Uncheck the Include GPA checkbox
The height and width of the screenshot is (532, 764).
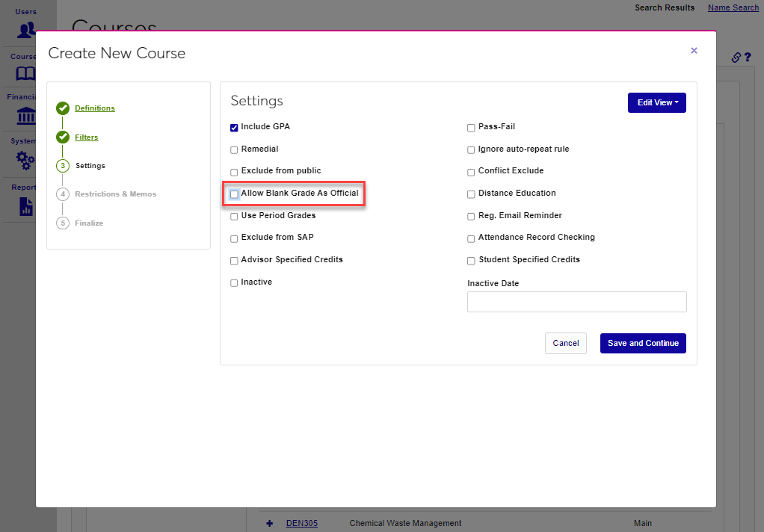234,128
